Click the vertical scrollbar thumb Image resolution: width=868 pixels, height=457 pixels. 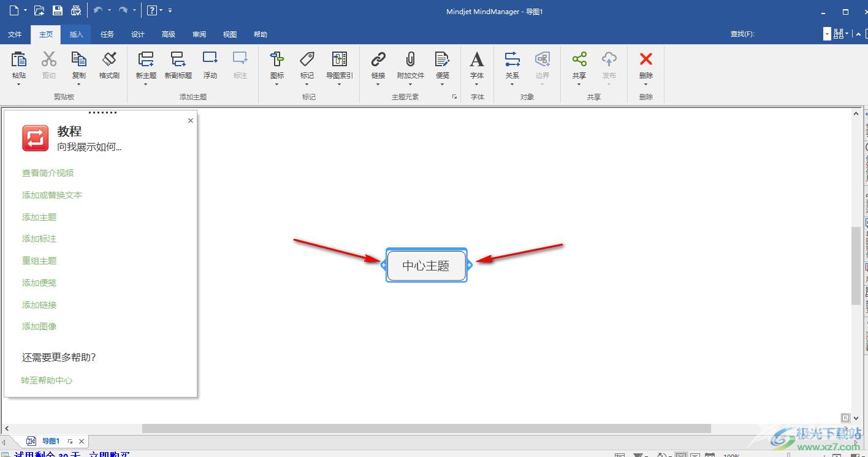[x=856, y=266]
